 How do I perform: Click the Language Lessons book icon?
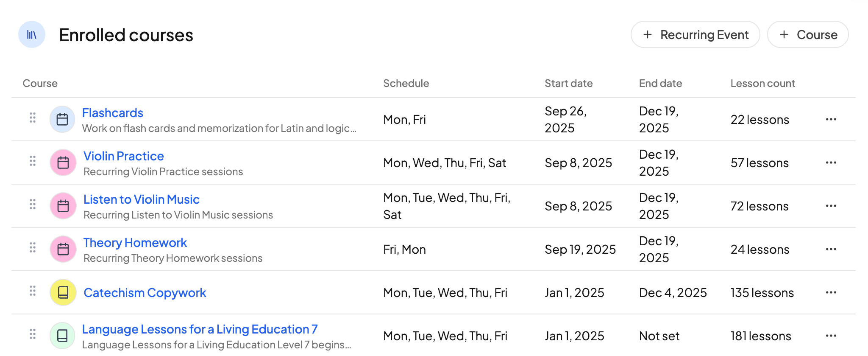point(62,336)
